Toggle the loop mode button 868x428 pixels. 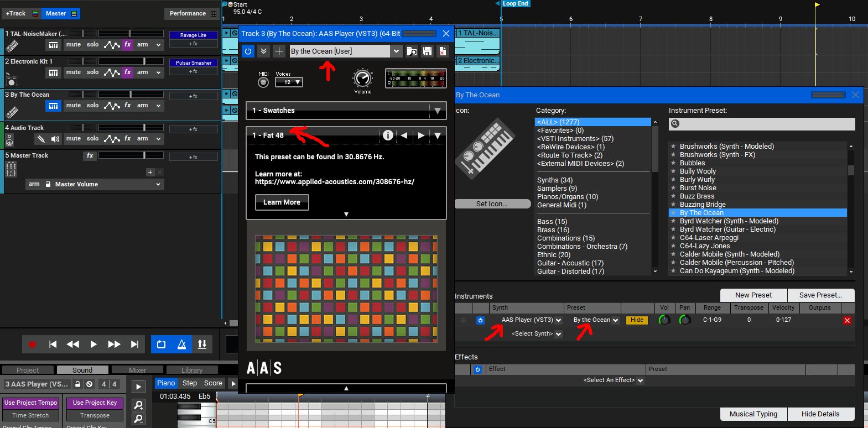tap(161, 344)
